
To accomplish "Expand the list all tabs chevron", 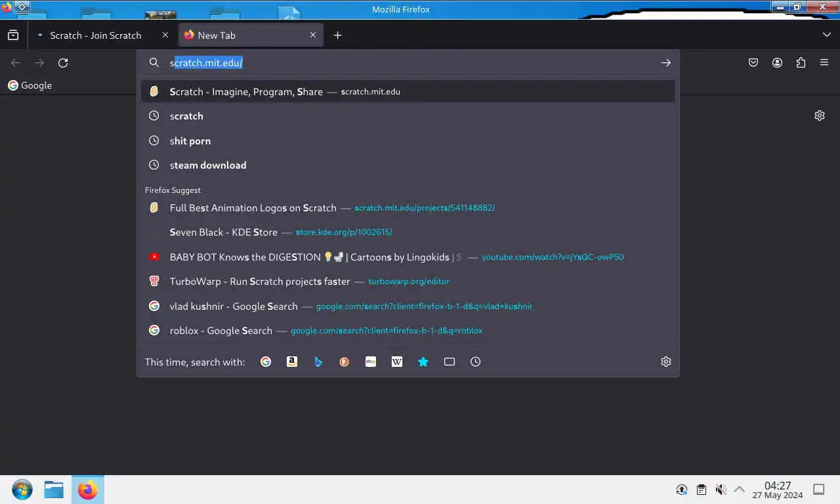I will pos(827,35).
